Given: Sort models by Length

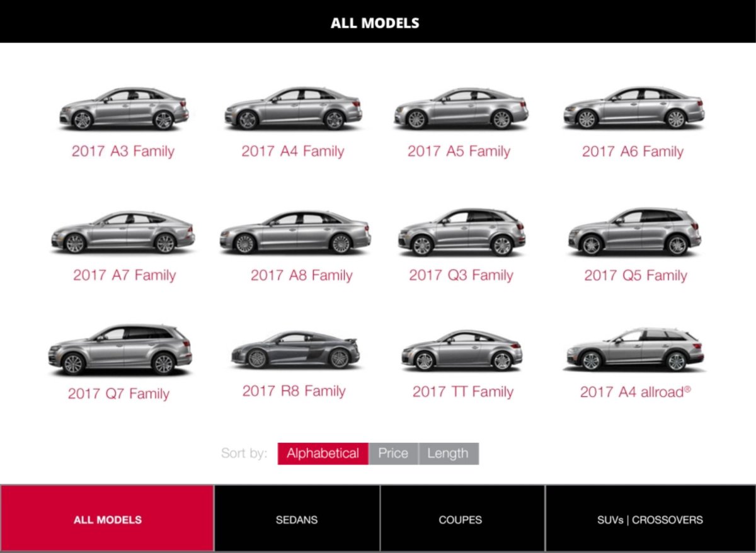Looking at the screenshot, I should (x=448, y=453).
